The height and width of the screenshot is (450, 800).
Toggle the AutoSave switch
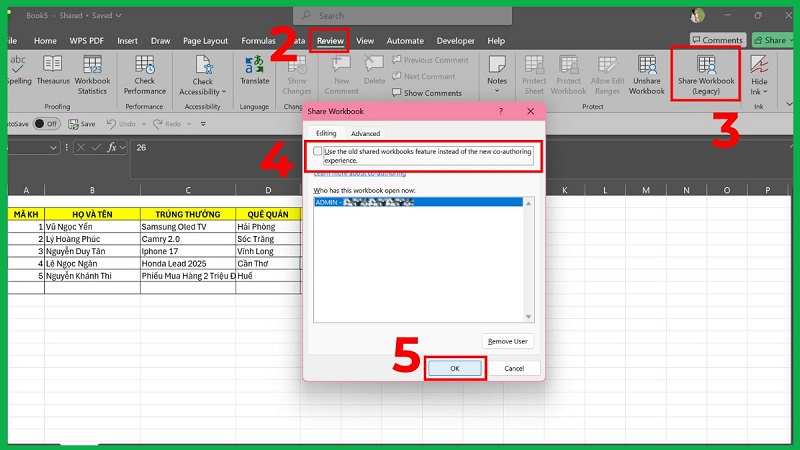45,124
